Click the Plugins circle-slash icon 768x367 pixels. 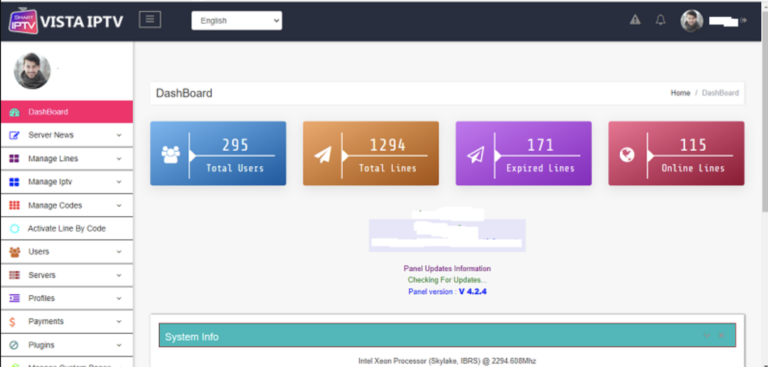tap(14, 345)
